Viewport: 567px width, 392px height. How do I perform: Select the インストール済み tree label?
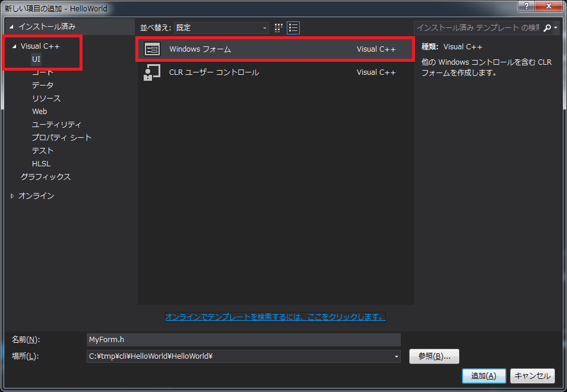tap(47, 27)
